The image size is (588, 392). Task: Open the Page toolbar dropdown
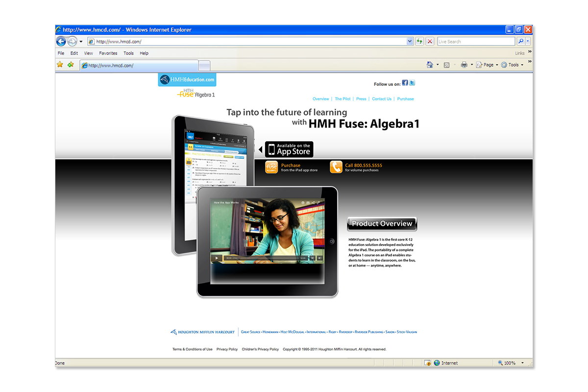487,65
